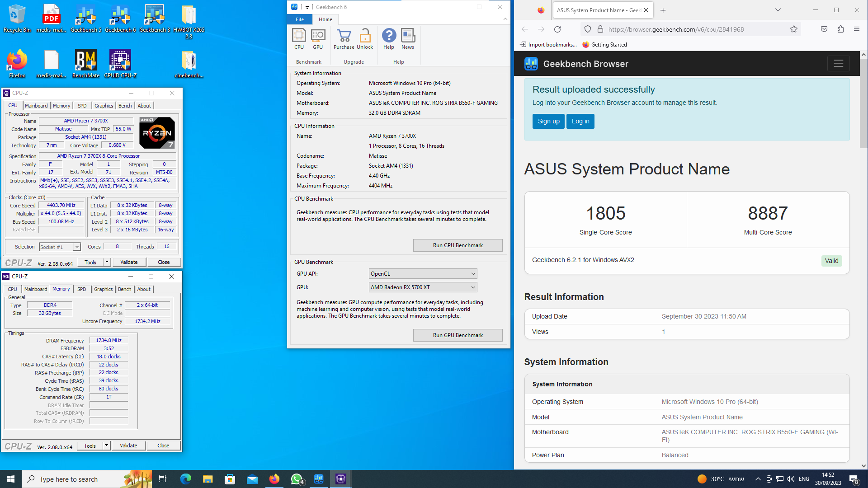Image resolution: width=868 pixels, height=488 pixels.
Task: Select Geekbench 6 desktop shortcut
Action: point(120,19)
